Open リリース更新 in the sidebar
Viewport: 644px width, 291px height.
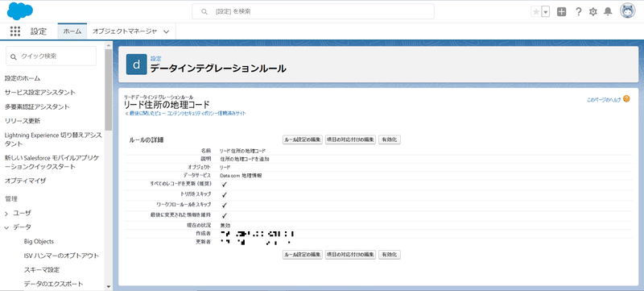[x=23, y=121]
